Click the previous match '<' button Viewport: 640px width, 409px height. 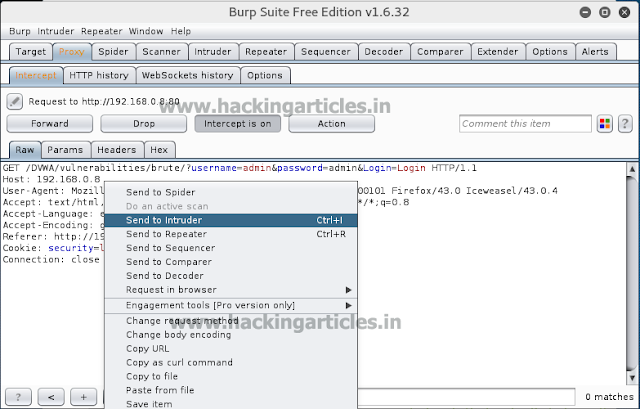[x=51, y=397]
